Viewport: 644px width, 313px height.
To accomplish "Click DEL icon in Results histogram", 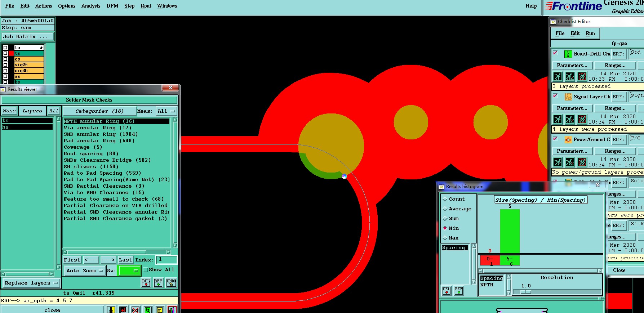I will point(447,290).
